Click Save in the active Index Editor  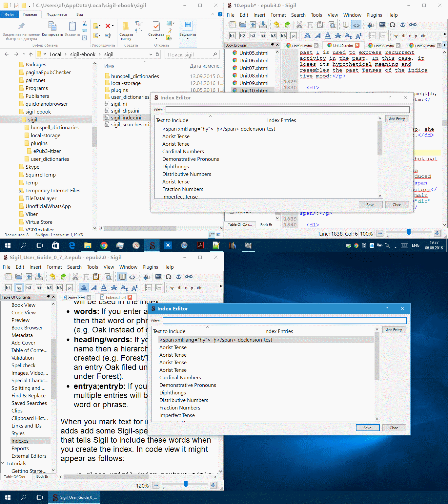(367, 428)
